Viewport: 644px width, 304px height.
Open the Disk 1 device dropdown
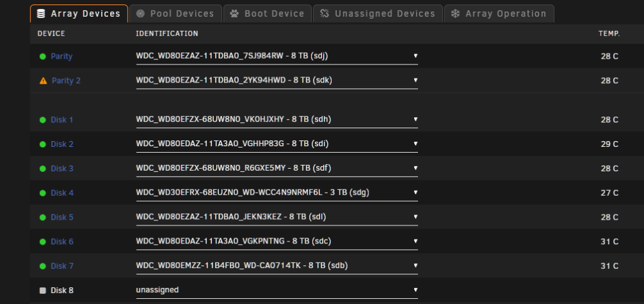277,120
